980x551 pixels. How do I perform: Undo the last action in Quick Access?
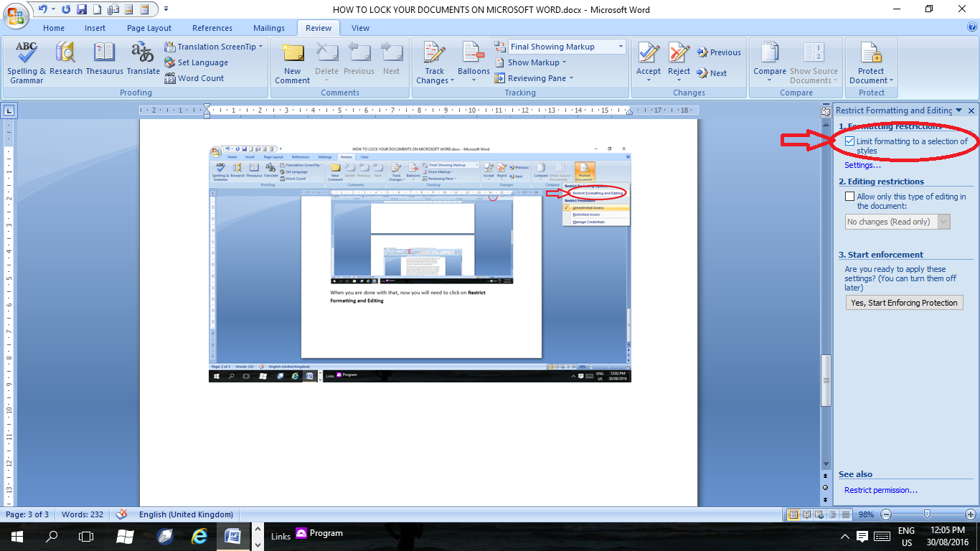click(x=42, y=9)
